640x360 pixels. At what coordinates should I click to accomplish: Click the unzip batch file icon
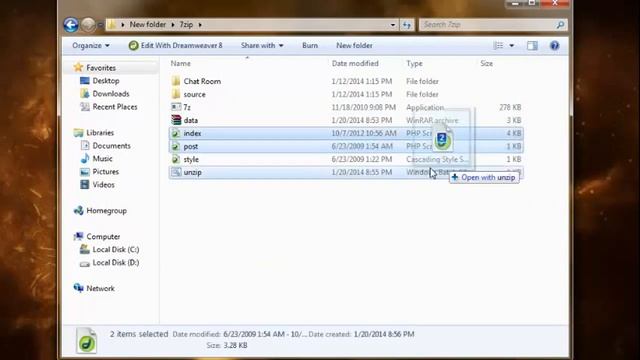176,172
